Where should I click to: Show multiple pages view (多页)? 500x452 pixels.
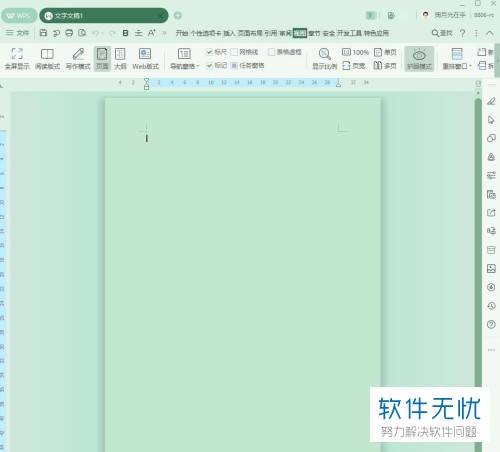pyautogui.click(x=385, y=65)
